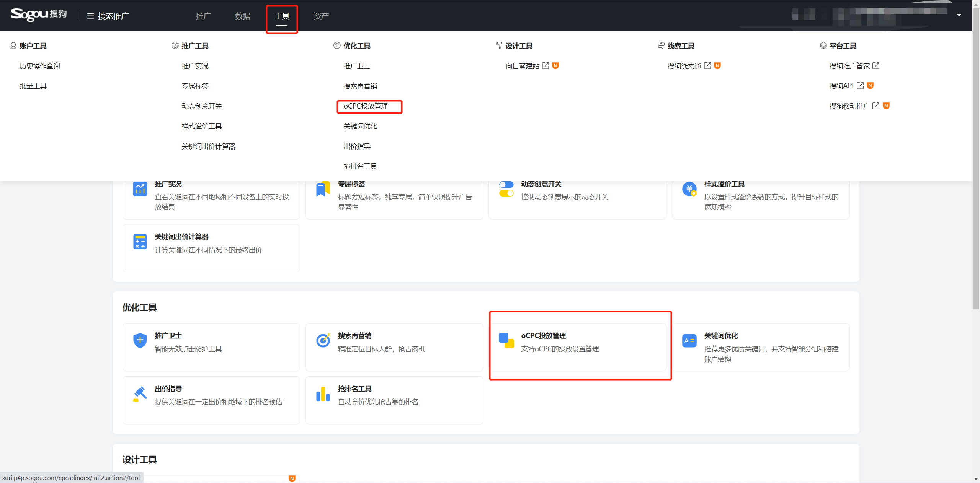The height and width of the screenshot is (483, 980).
Task: Switch to the 资产 top navigation tab
Action: [x=321, y=16]
